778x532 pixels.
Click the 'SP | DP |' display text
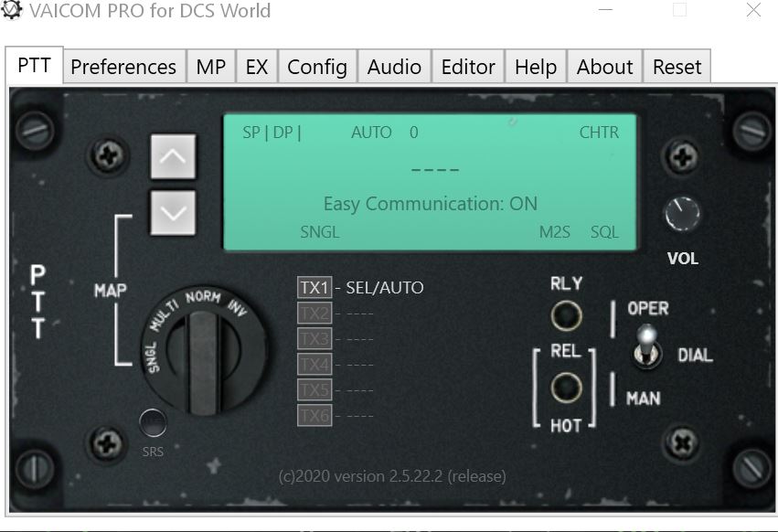coord(272,133)
